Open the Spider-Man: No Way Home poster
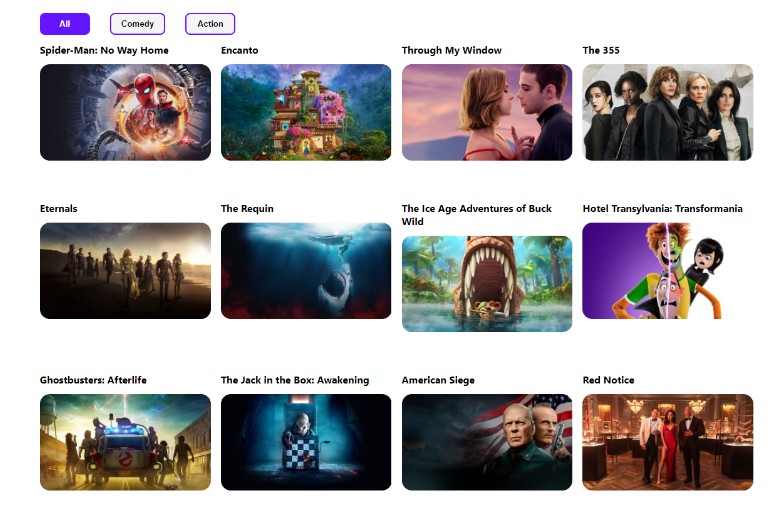Viewport: 784px width, 509px height. 126,112
